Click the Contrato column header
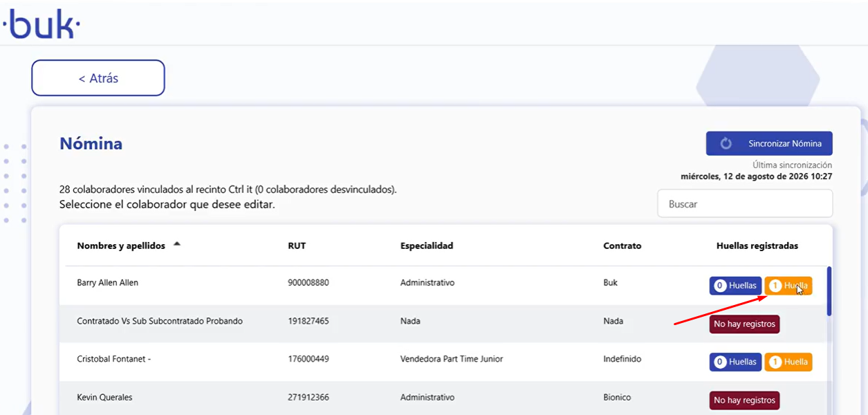The image size is (868, 415). click(x=622, y=246)
